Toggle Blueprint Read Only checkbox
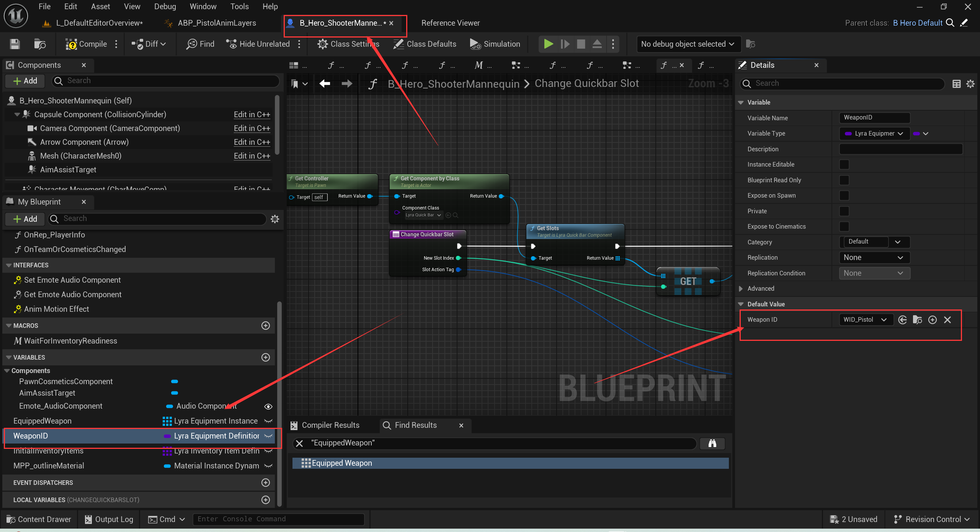Screen dimensions: 980x532 844,180
